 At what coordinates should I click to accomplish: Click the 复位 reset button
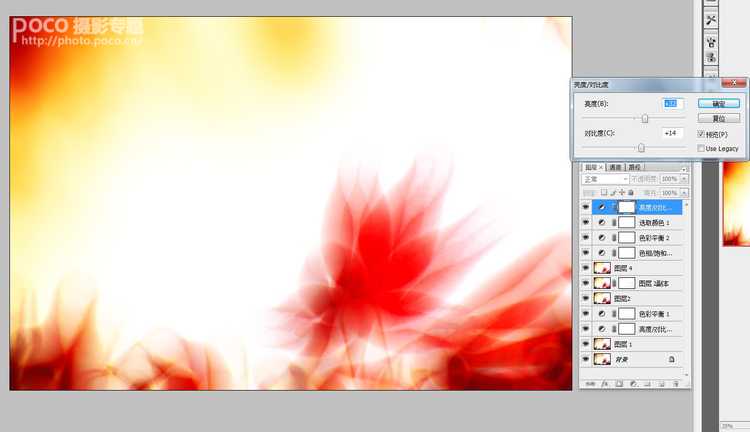pos(718,118)
